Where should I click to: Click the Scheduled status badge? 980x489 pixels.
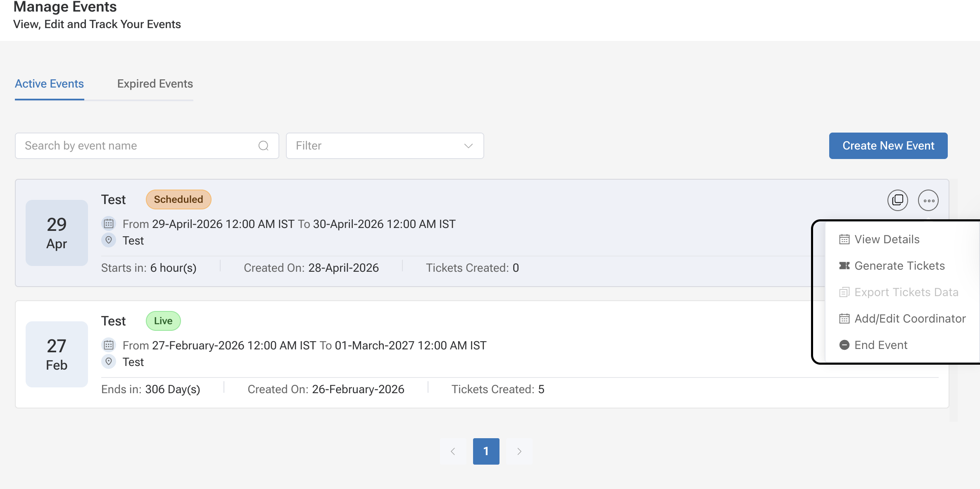[178, 199]
